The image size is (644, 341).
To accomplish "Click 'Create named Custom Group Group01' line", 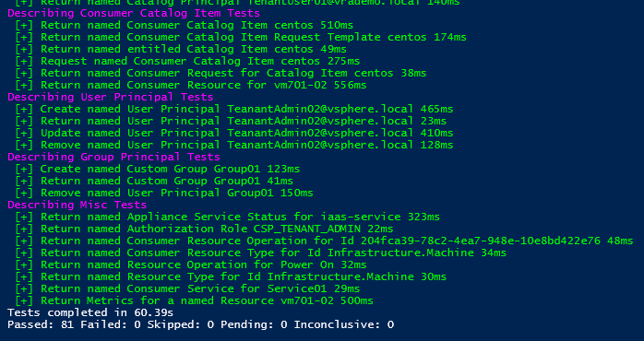I will (157, 169).
